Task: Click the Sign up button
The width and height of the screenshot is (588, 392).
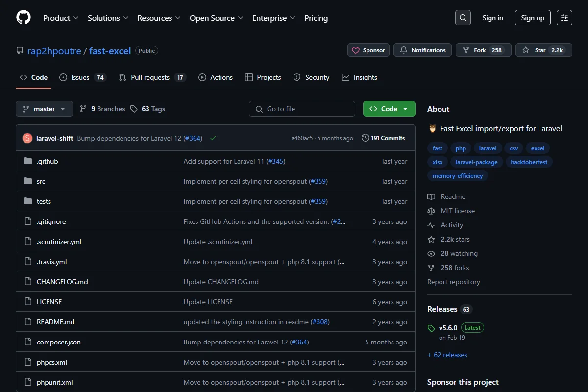Action: [x=533, y=18]
